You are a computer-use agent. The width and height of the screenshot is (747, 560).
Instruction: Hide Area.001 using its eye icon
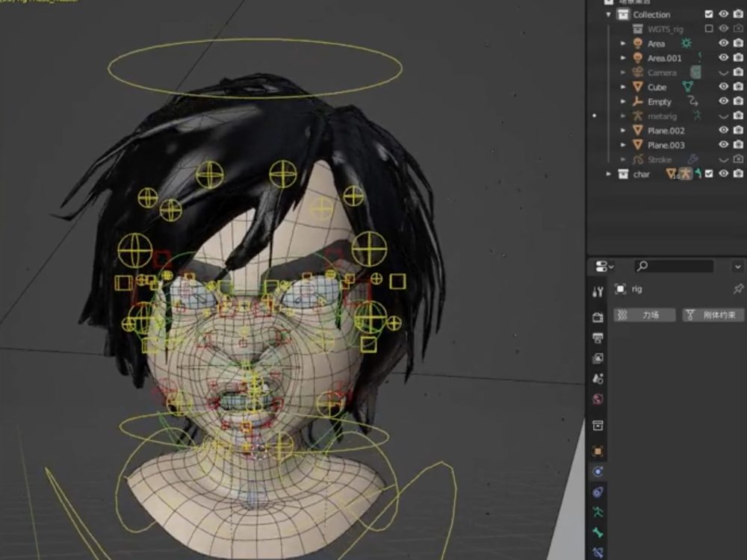[724, 57]
